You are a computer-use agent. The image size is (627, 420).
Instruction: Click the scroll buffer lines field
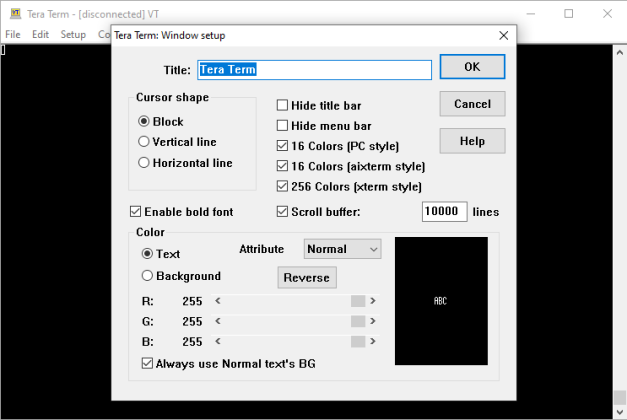[x=444, y=212]
